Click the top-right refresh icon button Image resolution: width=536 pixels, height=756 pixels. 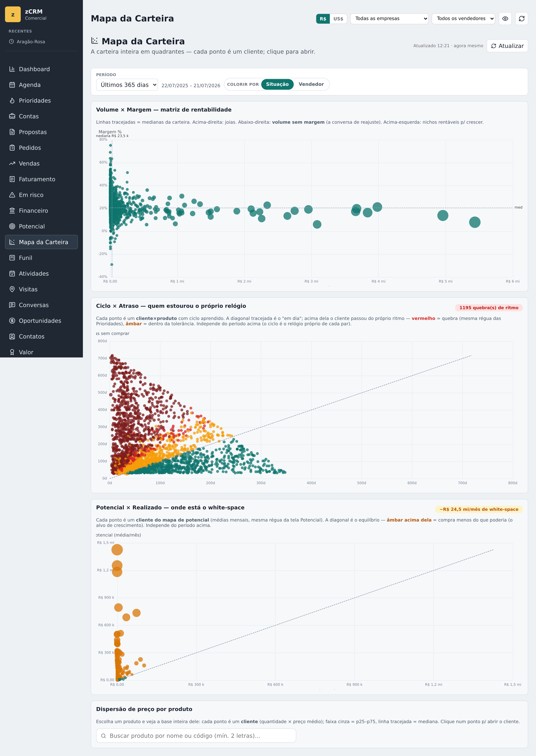522,18
